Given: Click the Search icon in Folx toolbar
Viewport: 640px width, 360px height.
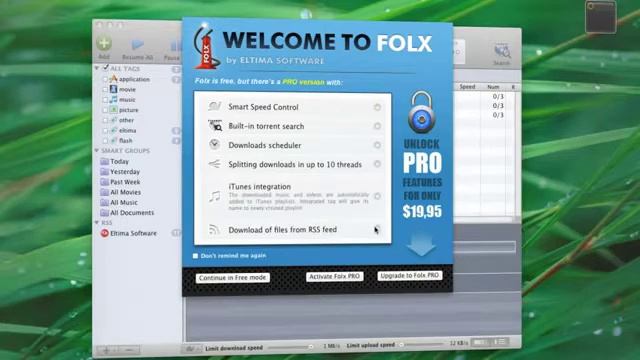Looking at the screenshot, I should click(502, 51).
